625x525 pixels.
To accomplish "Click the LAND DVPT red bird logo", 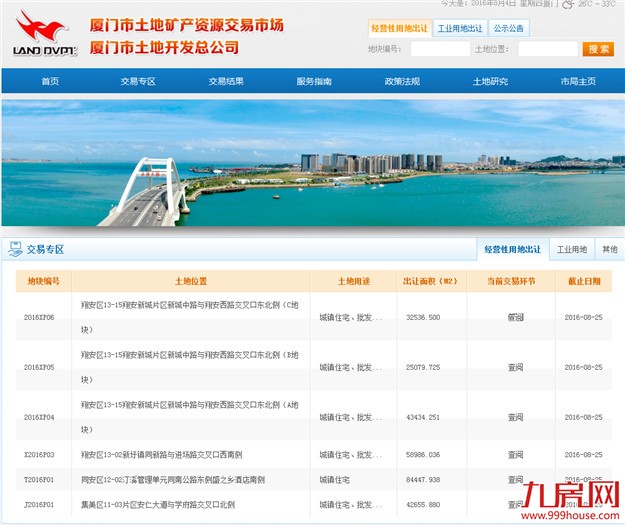I will pos(45,33).
